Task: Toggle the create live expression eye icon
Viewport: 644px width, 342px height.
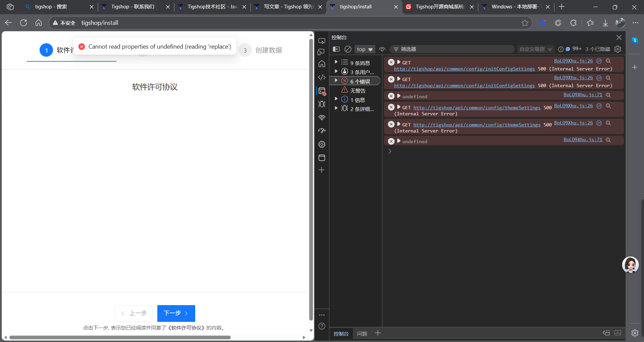Action: pyautogui.click(x=382, y=49)
